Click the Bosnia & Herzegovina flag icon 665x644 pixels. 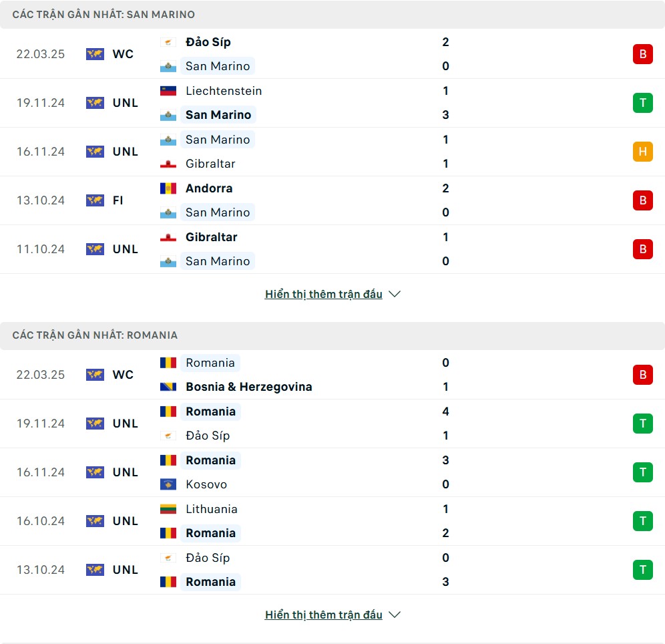click(x=168, y=387)
